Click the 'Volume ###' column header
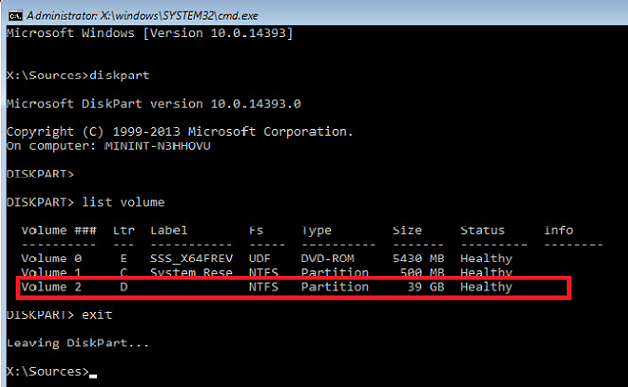Viewport: 628px width, 387px height. click(59, 230)
